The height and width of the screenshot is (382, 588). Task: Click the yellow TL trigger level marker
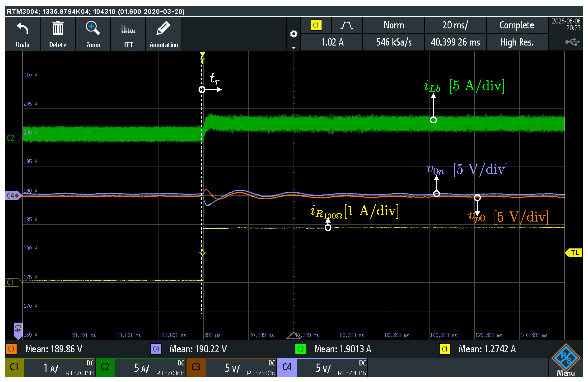[575, 253]
